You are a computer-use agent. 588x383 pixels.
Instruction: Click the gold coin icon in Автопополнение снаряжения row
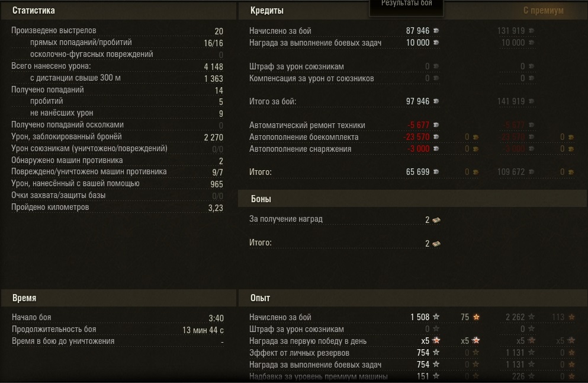coord(475,149)
